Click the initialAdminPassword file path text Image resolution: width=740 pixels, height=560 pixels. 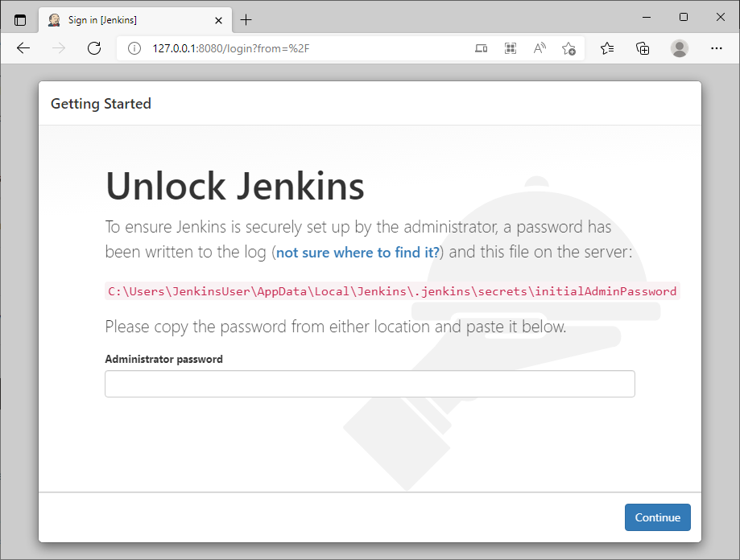[392, 291]
